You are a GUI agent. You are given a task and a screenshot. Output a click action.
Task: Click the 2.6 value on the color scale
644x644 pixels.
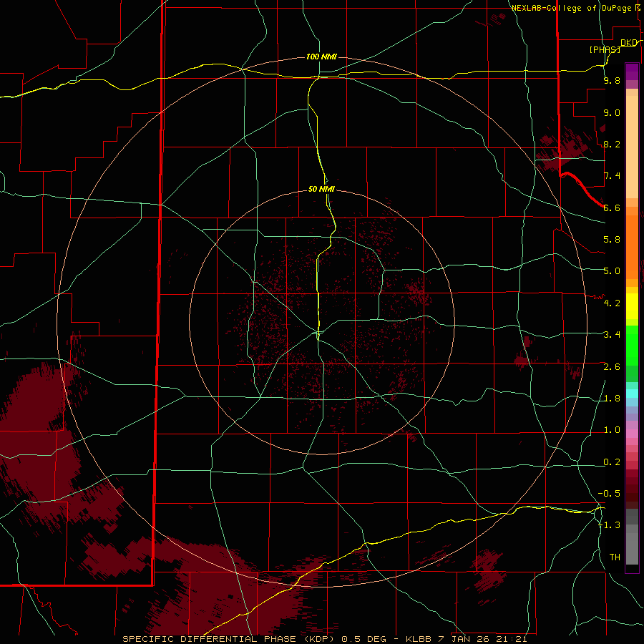coord(612,367)
